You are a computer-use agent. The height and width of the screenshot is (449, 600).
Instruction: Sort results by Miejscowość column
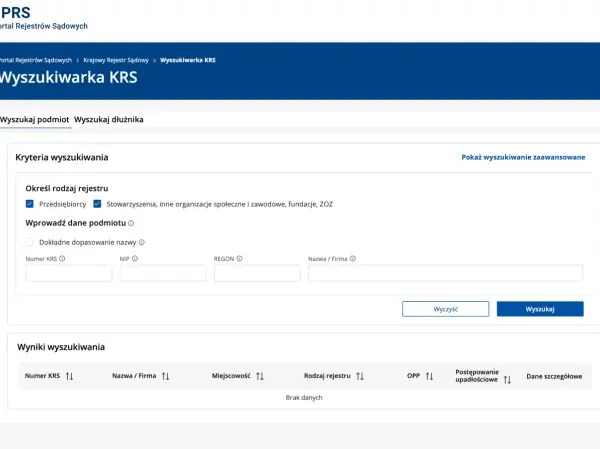click(x=260, y=376)
